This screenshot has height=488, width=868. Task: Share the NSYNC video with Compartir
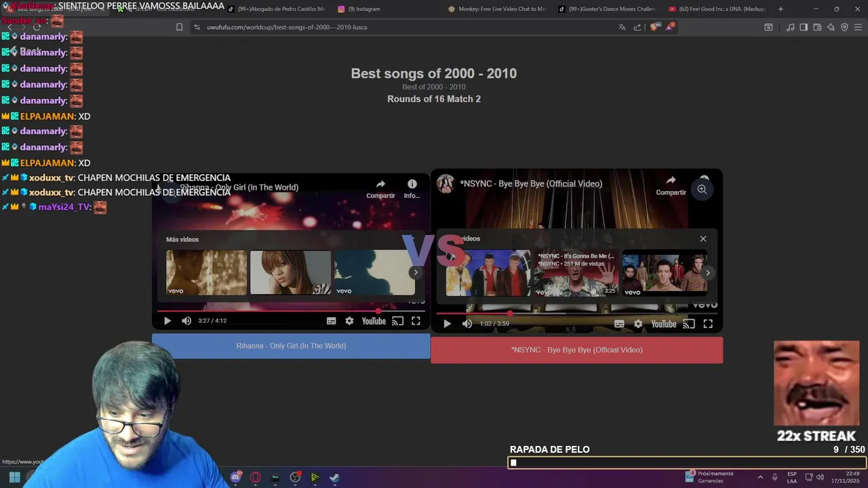point(671,185)
